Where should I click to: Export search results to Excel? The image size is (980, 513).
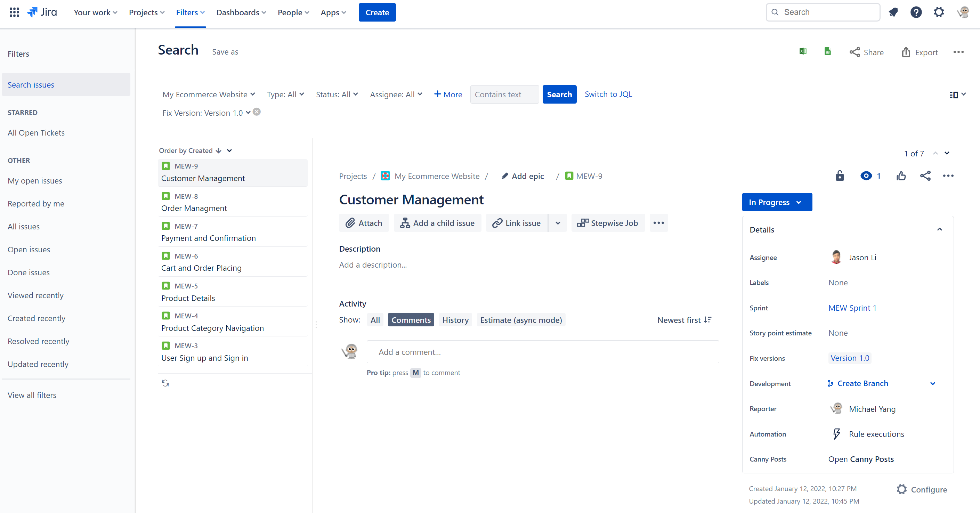[x=803, y=52]
